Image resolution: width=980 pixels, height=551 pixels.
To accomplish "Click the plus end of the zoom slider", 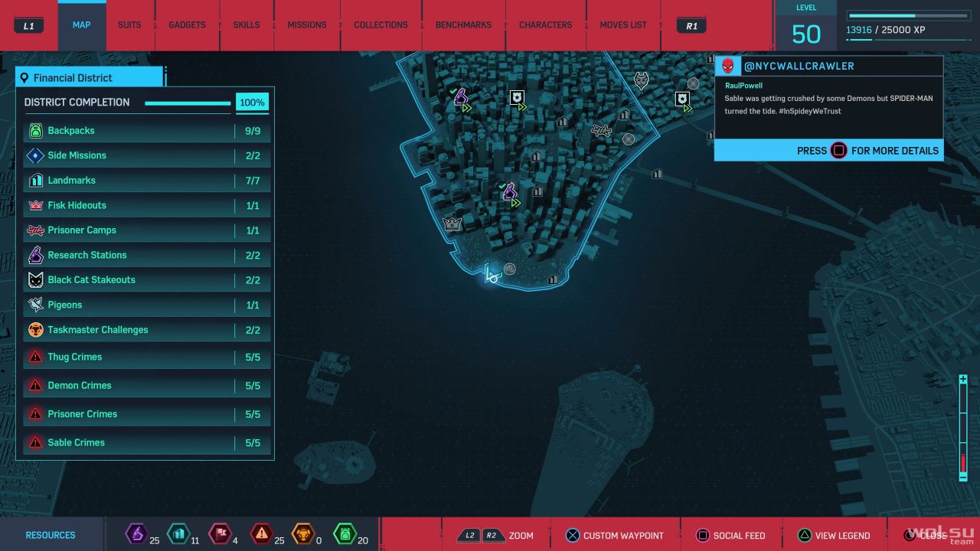I will point(963,380).
